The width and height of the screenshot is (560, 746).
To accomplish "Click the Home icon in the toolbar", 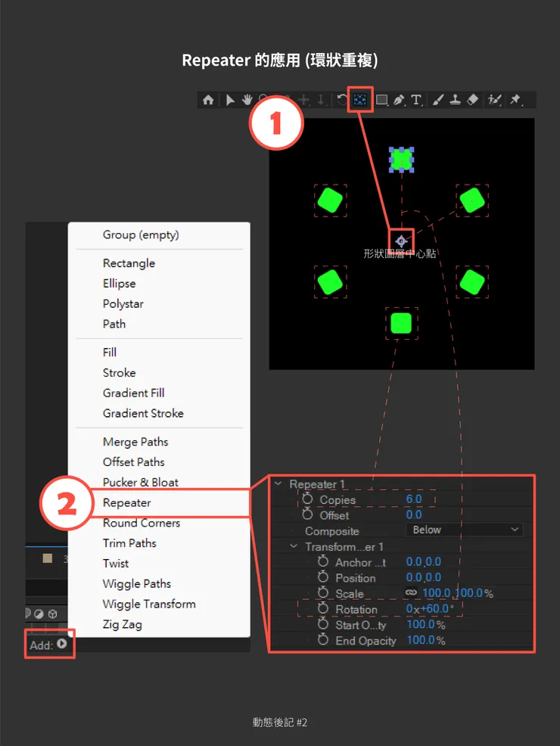I will (x=208, y=100).
